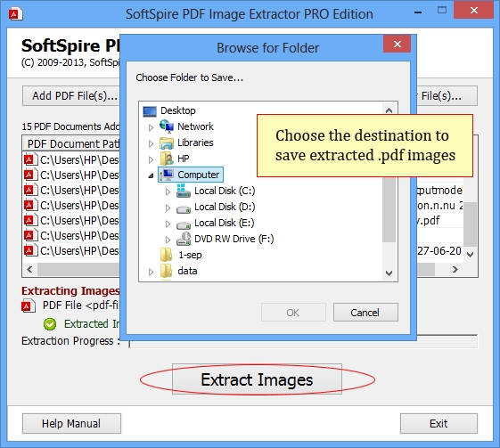Click the Cancel button

pos(365,313)
